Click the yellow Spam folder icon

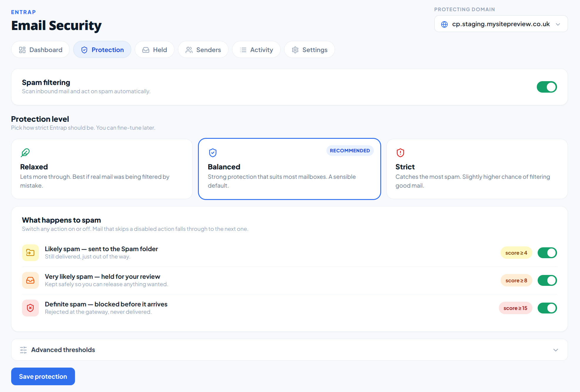point(30,253)
